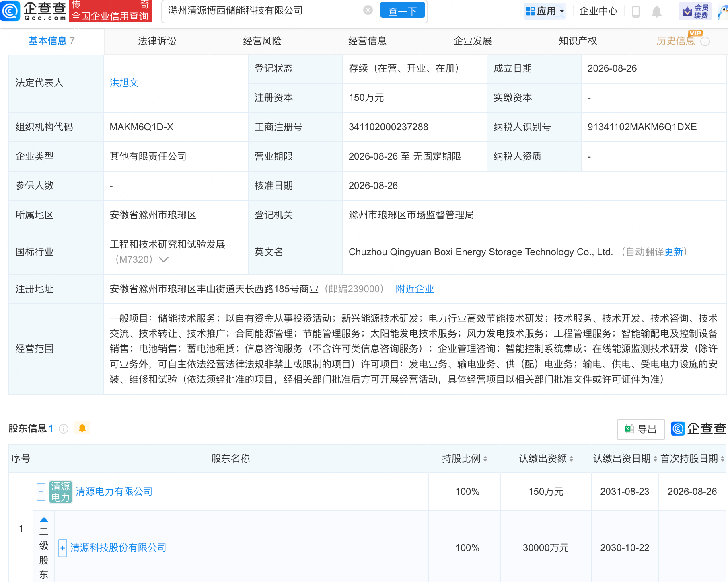Switch to the 企业发展 tab
This screenshot has height=582, width=728.
click(x=473, y=41)
